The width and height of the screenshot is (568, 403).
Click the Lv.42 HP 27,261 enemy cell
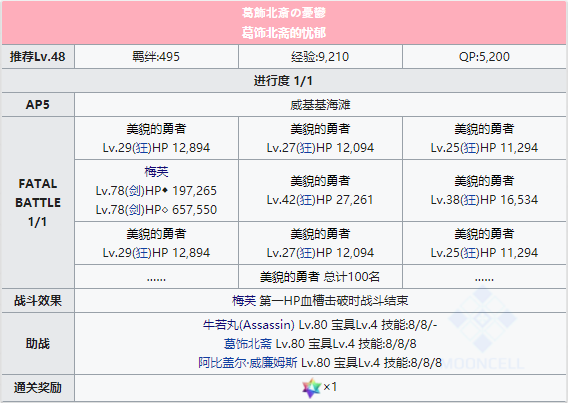320,190
